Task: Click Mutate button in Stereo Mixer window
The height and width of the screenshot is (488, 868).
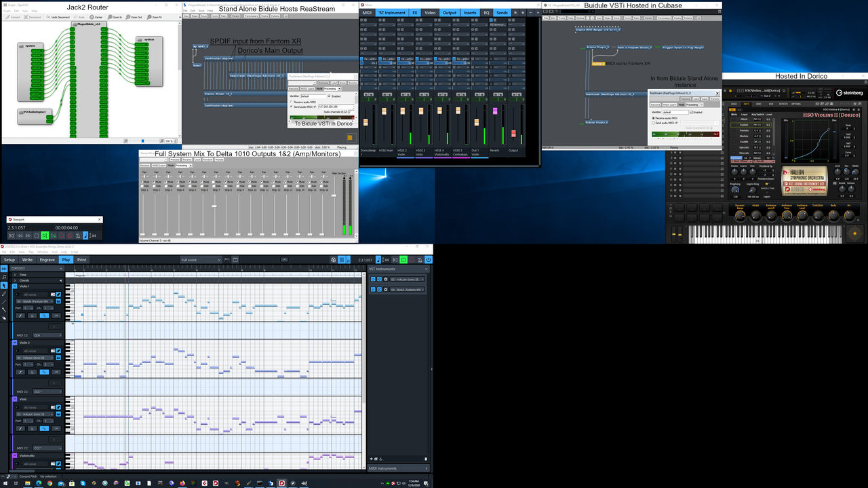Action: 219,159
